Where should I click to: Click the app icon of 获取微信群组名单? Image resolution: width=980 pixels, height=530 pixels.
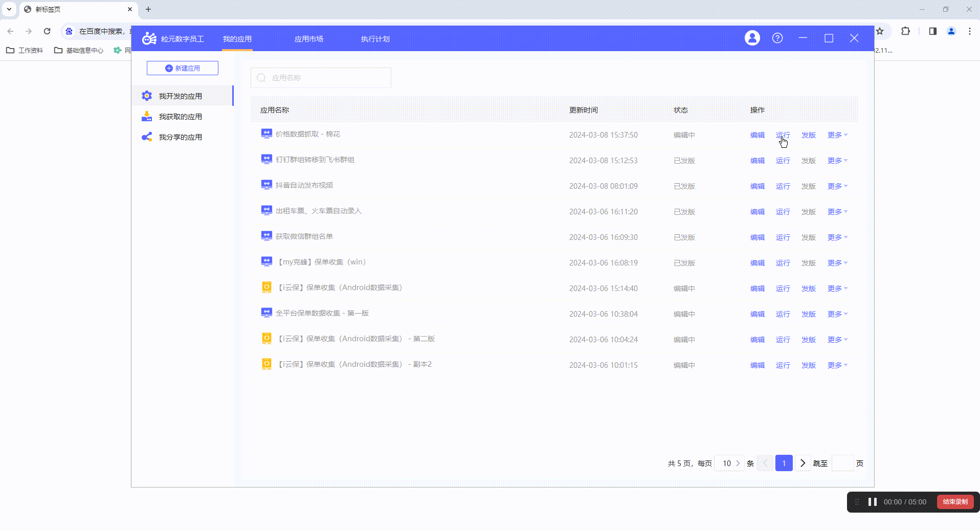[x=266, y=236]
